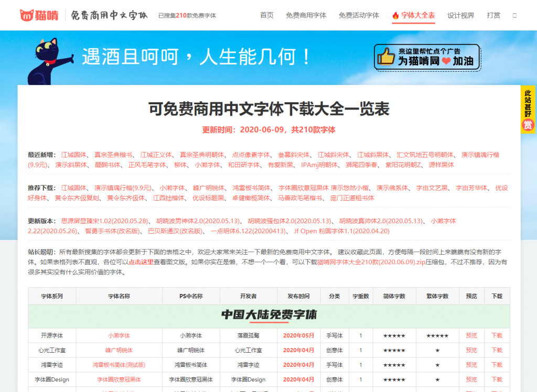
Task: Open the 马善政毛笔楷书 link
Action: [300, 198]
